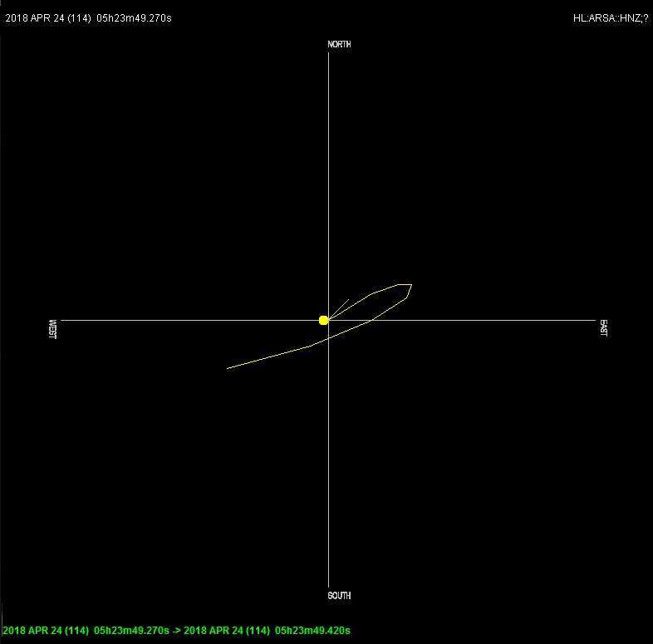
Task: Select the WEST axis label
Action: 52,329
